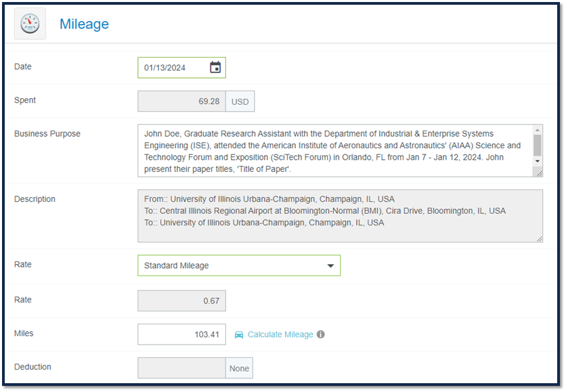Click the Business Purpose scrollbar thumb
The image size is (566, 392).
(537, 145)
